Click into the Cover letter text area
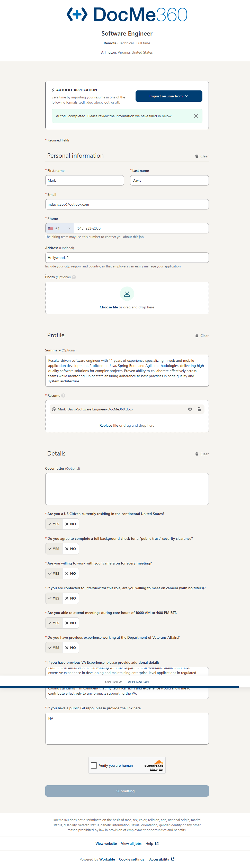 pos(127,489)
